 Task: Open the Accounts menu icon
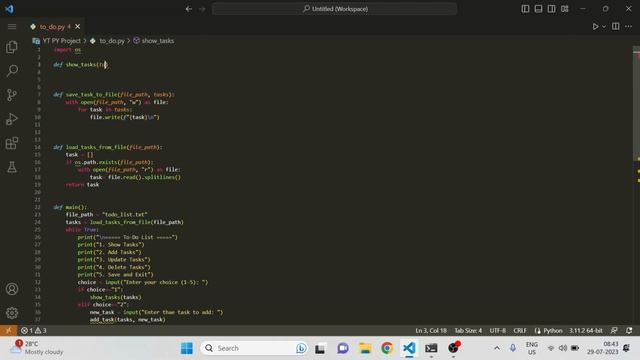pos(12,289)
